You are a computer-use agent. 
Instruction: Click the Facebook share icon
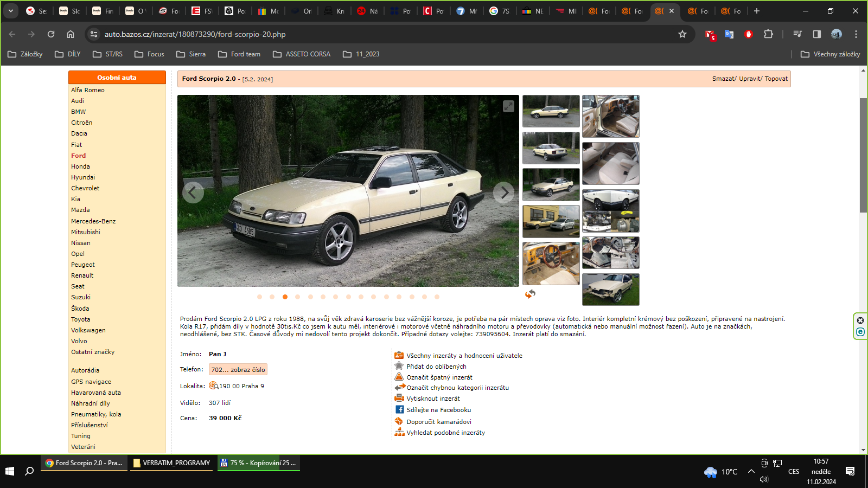tap(399, 409)
